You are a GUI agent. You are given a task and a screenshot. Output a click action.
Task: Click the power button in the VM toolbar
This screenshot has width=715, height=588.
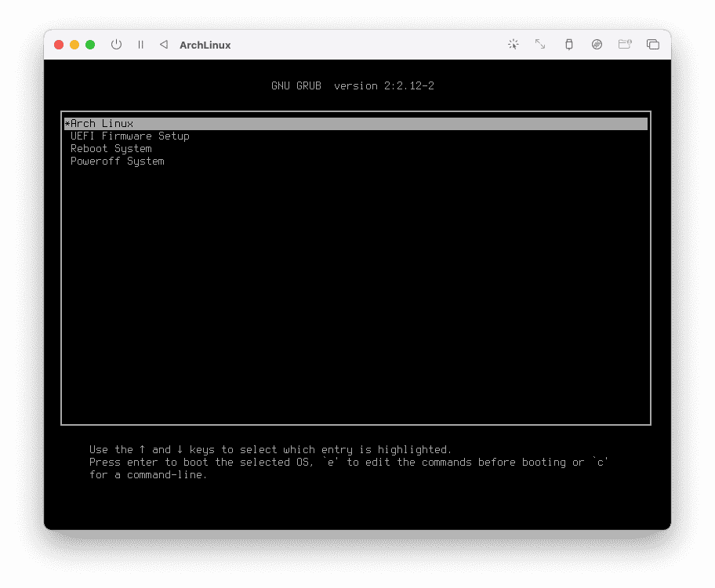116,45
